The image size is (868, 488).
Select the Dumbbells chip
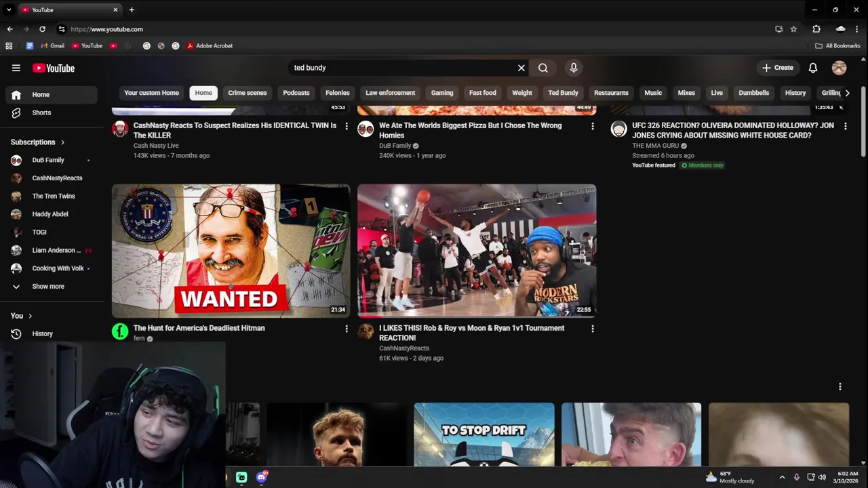pos(753,93)
